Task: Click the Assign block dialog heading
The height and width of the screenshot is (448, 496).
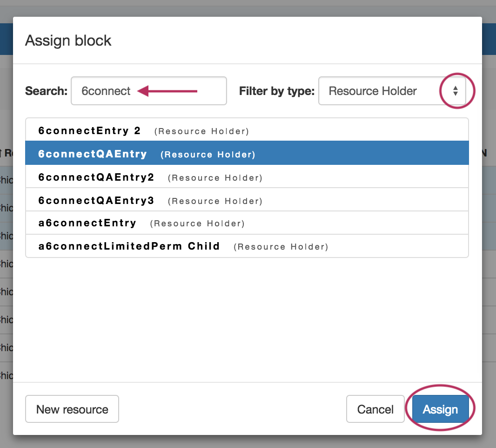Action: point(68,41)
